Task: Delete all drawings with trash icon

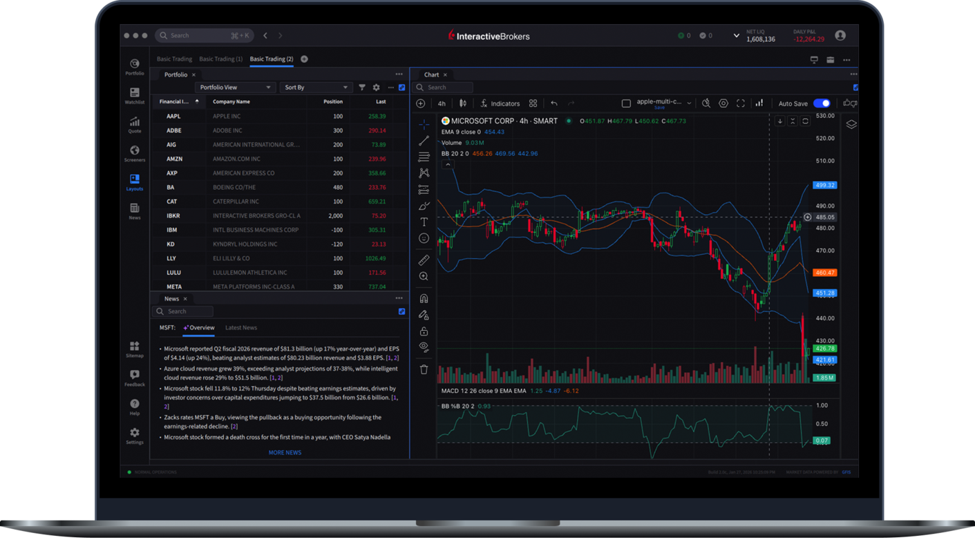Action: (424, 369)
